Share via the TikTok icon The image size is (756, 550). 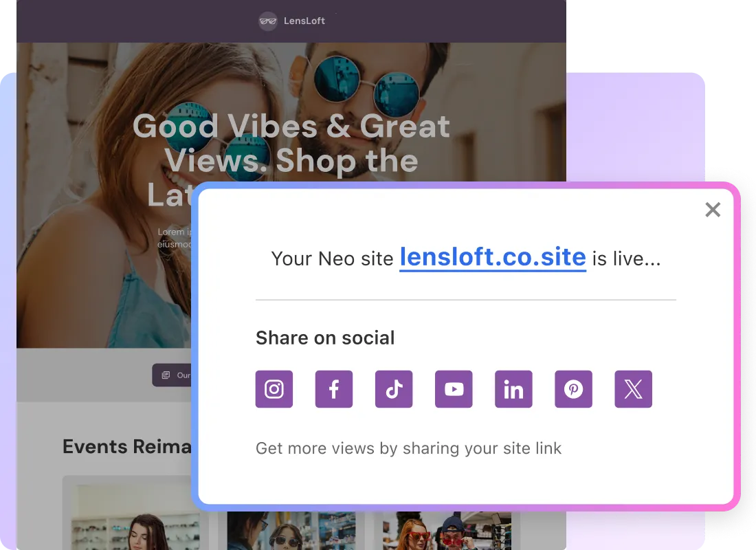pyautogui.click(x=393, y=389)
